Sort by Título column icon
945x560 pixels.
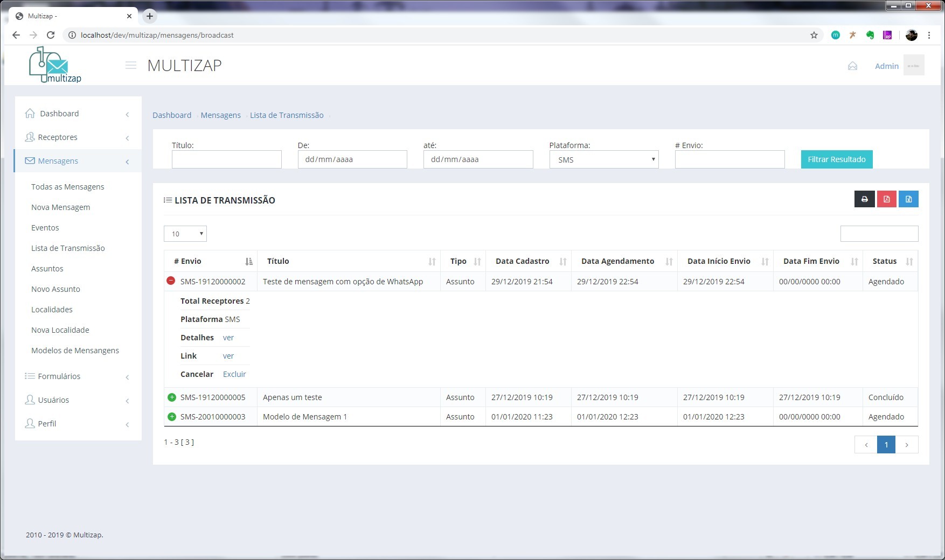pyautogui.click(x=432, y=262)
